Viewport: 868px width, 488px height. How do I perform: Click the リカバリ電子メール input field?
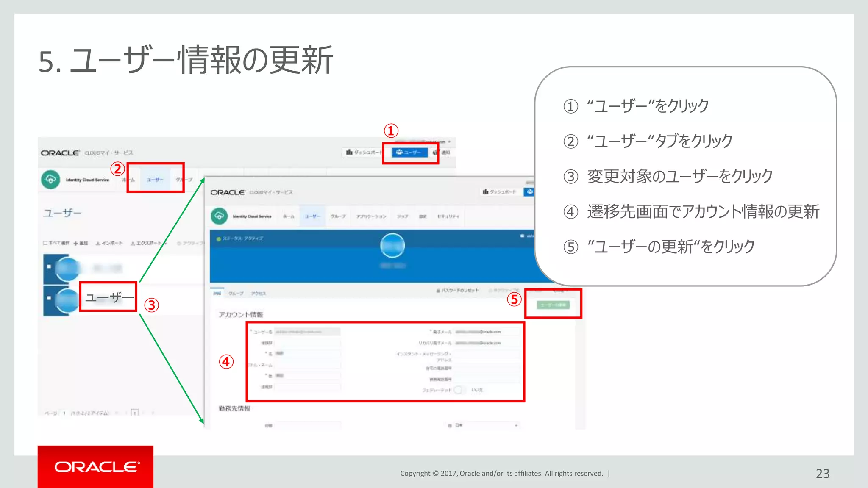[x=487, y=343]
